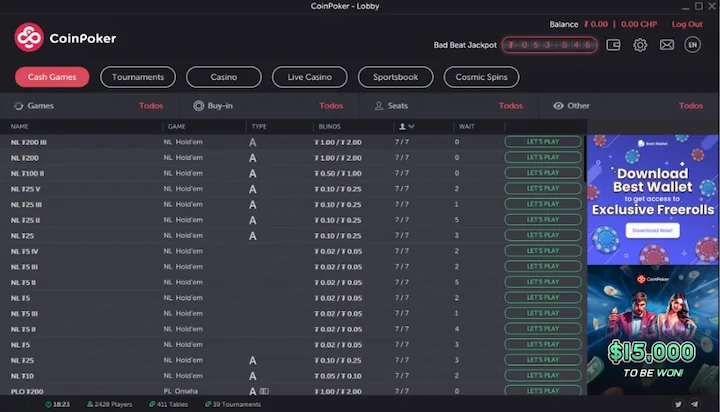Open the wallet cashier icon
720x412 pixels.
[613, 45]
